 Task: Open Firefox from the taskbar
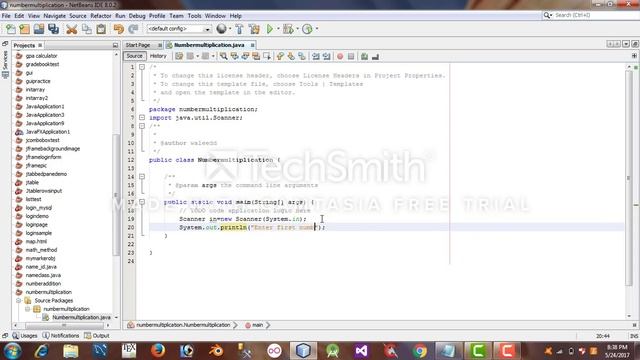pos(158,351)
